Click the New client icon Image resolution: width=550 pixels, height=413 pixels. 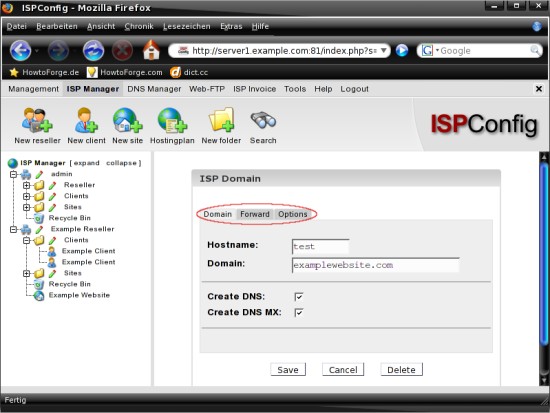86,120
